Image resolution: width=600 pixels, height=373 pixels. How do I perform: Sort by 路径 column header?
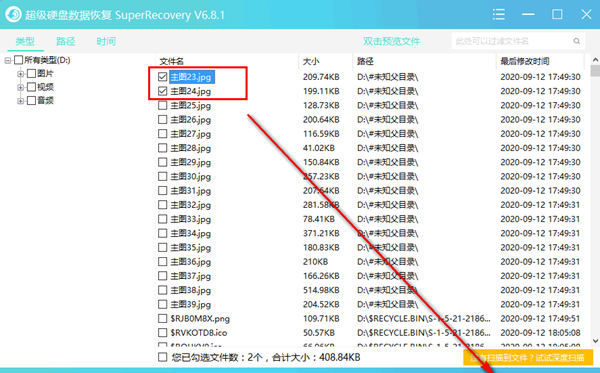[x=365, y=61]
